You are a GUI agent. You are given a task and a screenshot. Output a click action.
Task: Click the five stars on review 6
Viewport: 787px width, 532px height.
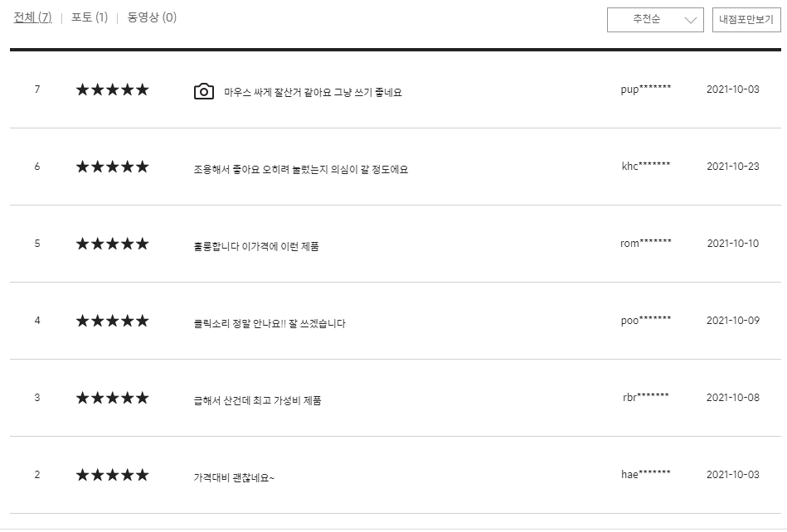click(113, 167)
